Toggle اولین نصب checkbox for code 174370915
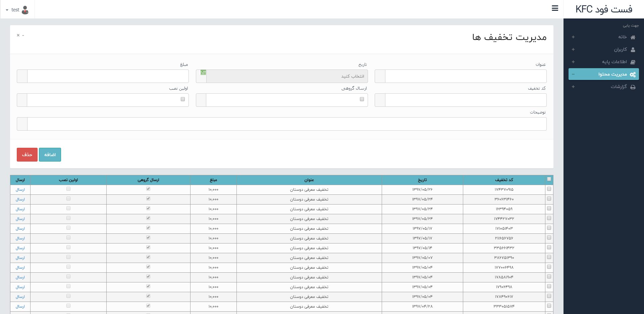 tap(68, 189)
